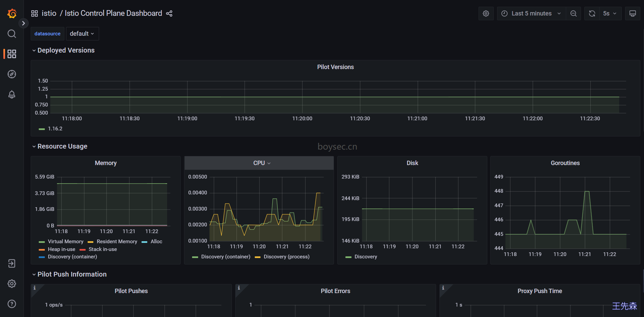This screenshot has width=644, height=317.
Task: Expand the sidebar with the arrow button
Action: click(x=23, y=23)
